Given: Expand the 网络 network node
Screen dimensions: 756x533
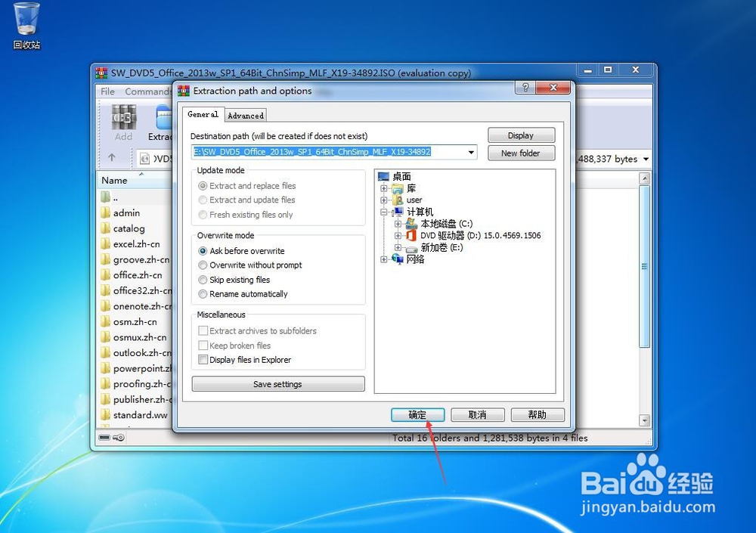Looking at the screenshot, I should 384,259.
